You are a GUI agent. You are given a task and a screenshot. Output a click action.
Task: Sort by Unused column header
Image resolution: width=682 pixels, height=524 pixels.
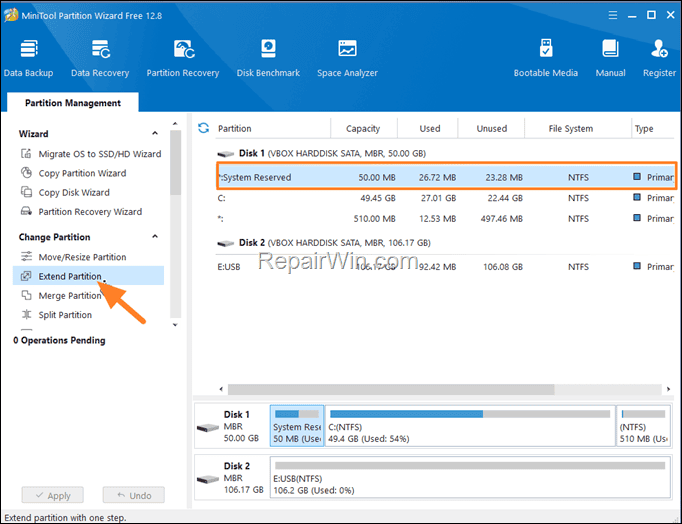[491, 128]
